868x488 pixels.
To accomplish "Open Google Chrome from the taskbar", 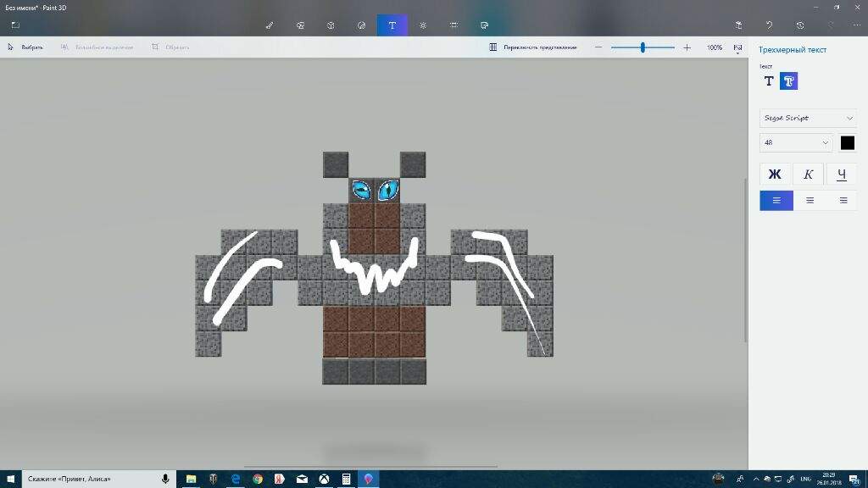I will [258, 480].
